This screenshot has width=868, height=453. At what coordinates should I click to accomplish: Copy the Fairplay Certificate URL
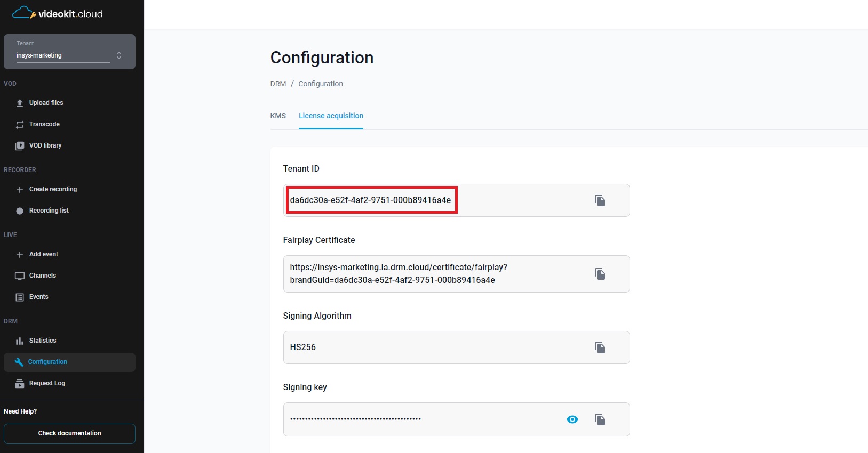coord(600,274)
